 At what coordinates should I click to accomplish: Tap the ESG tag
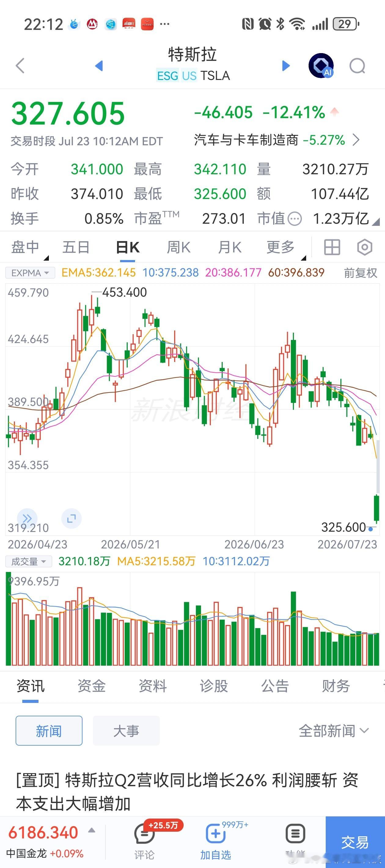pos(168,76)
